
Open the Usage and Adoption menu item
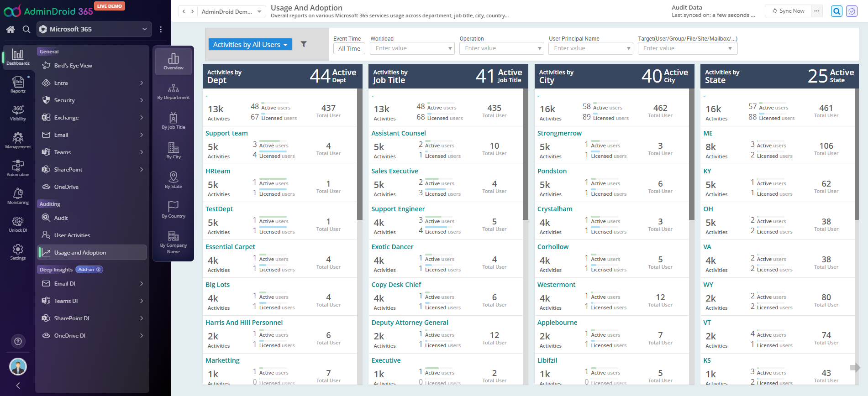92,253
